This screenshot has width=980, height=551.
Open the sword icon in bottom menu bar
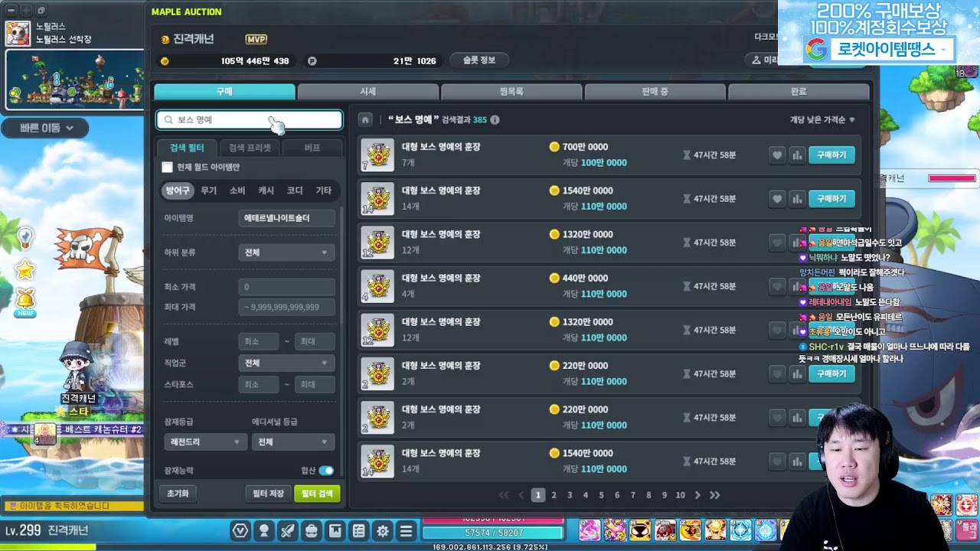(288, 530)
